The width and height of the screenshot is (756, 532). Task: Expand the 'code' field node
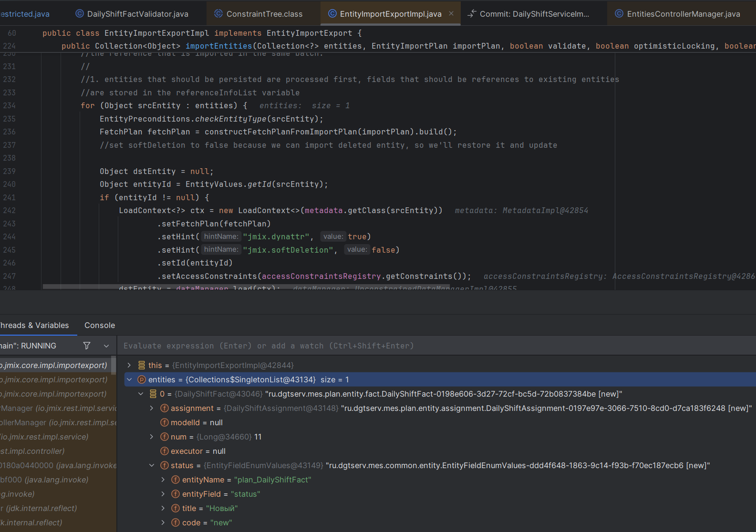[x=163, y=522]
